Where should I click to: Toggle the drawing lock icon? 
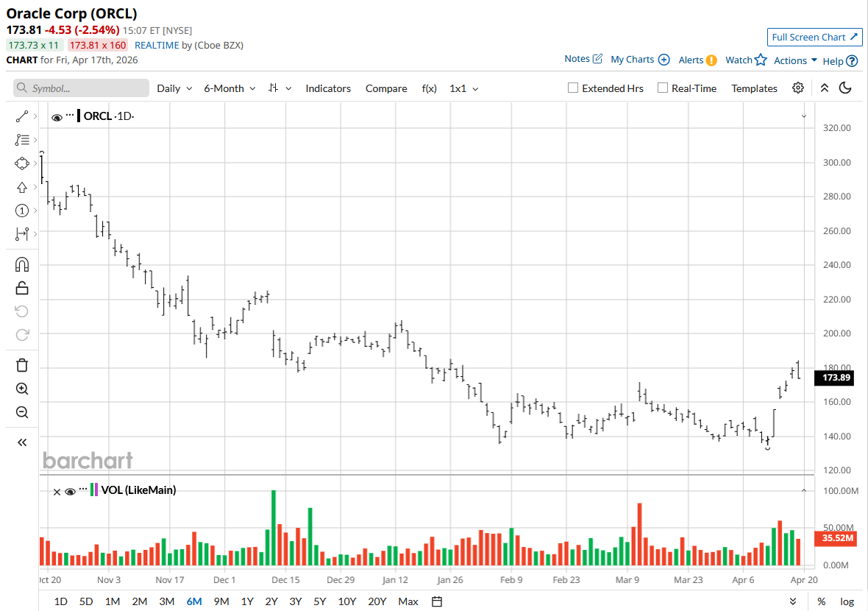coord(21,288)
